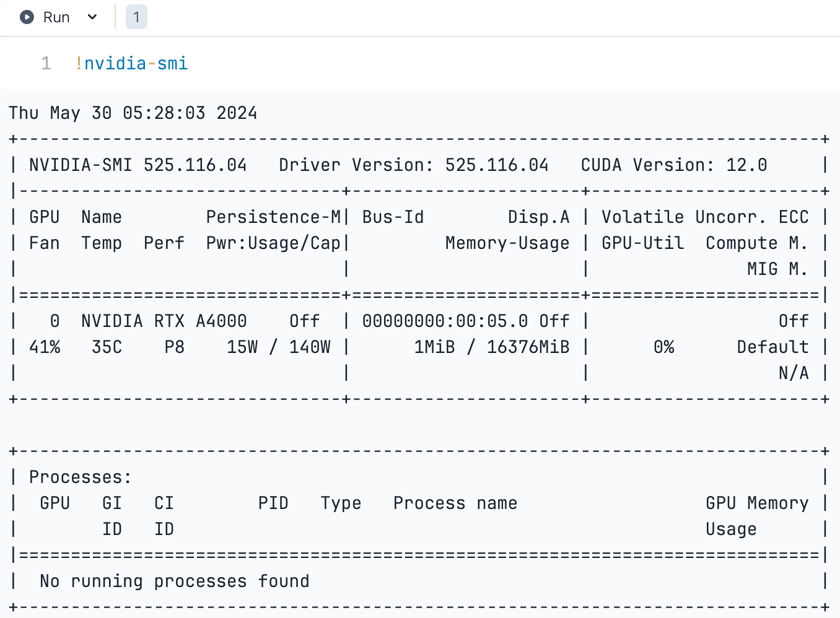
Task: Click Driver Version: 525.116.04
Action: click(413, 165)
